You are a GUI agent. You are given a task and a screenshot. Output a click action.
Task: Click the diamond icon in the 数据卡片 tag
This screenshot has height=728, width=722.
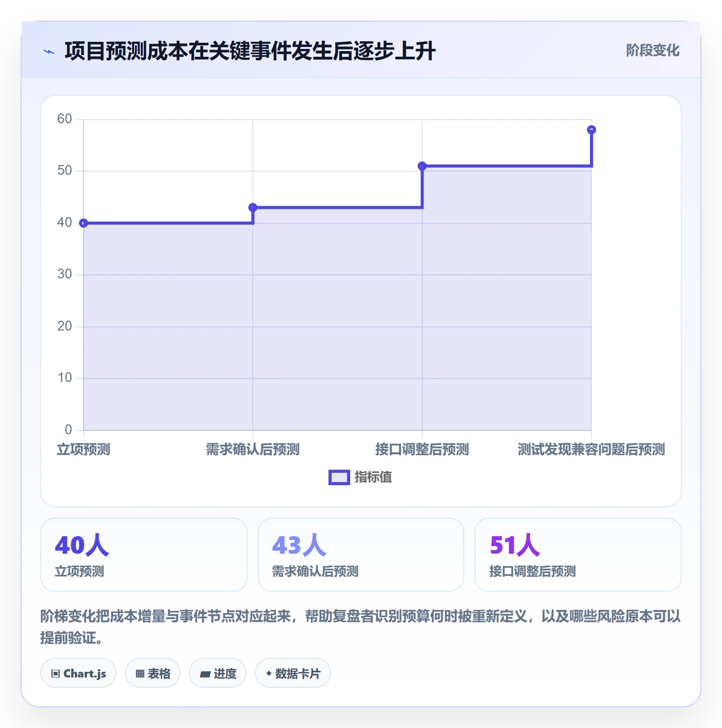(269, 673)
